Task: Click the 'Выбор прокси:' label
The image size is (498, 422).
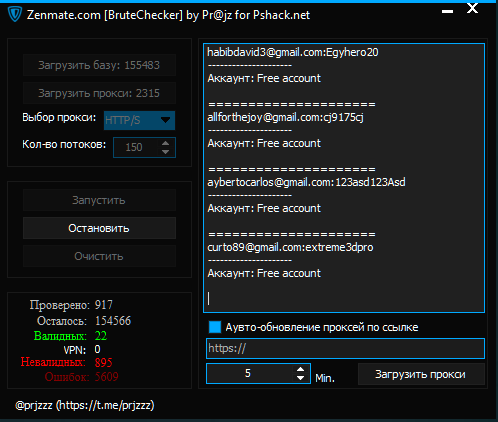Action: point(59,117)
